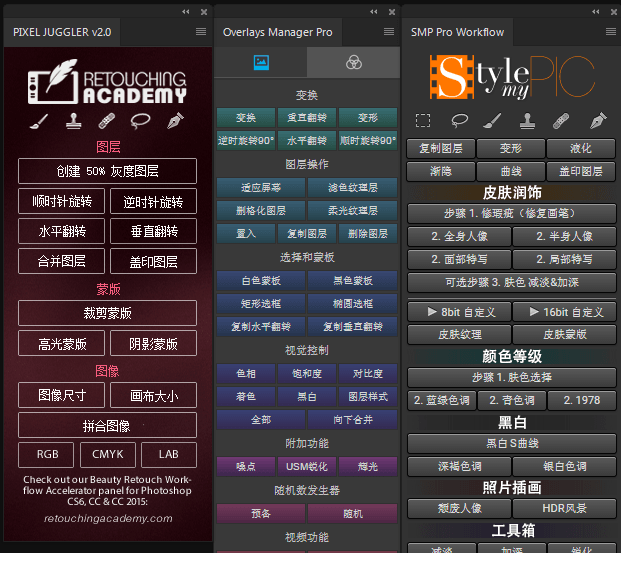The width and height of the screenshot is (621, 576).
Task: Convert to RGB mode
Action: point(46,455)
